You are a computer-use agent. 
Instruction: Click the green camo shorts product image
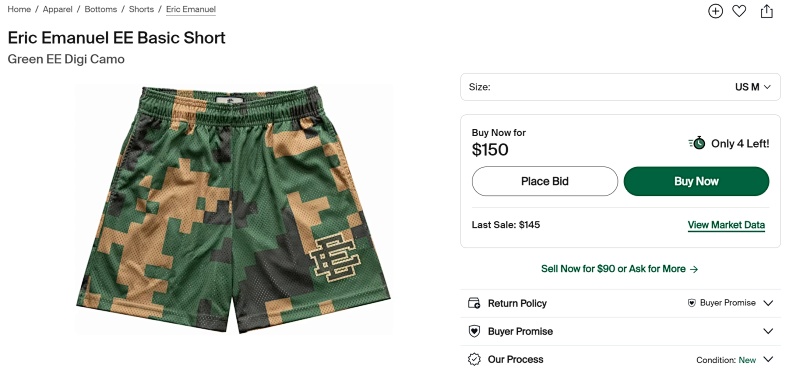234,209
